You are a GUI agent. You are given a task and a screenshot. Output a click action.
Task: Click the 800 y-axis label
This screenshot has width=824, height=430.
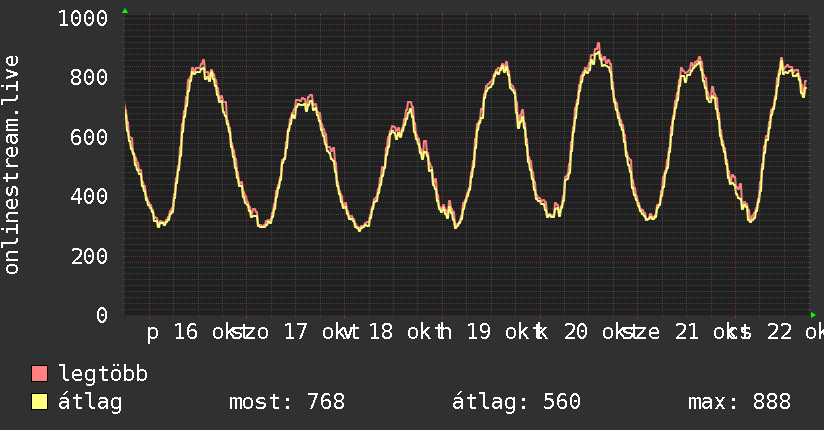point(89,78)
